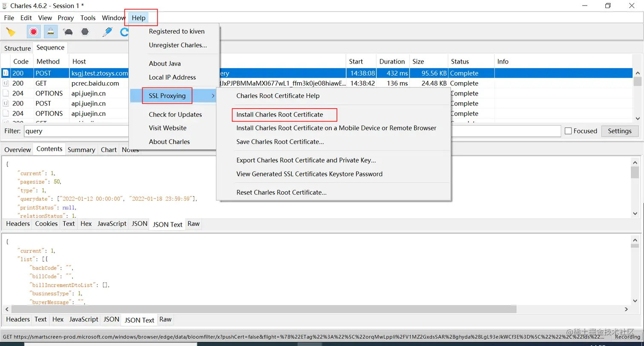Screen dimensions: 644x346
Task: Choose View Generated SSL Certificates Keystore Password
Action: (x=309, y=174)
